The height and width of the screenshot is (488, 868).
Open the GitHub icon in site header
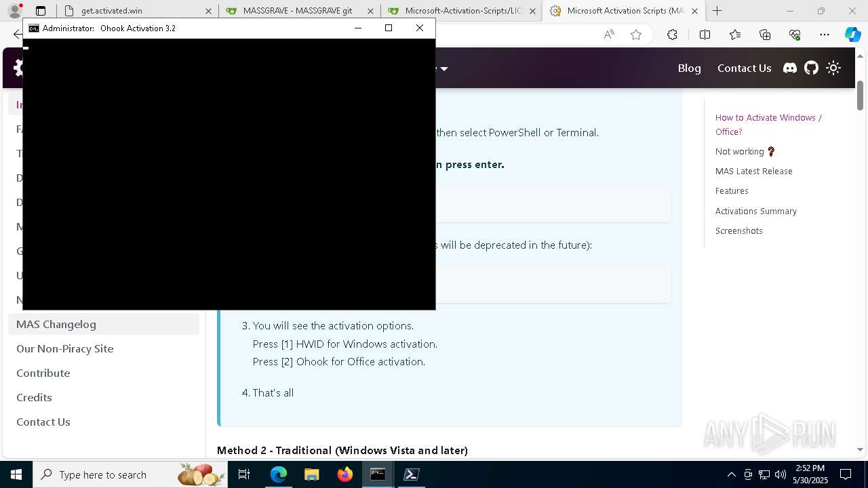(811, 68)
